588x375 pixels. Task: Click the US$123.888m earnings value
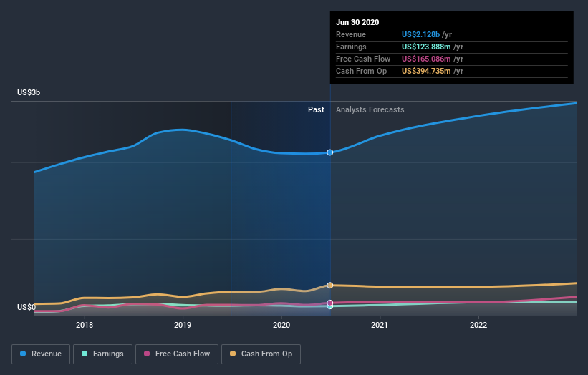[x=426, y=47]
